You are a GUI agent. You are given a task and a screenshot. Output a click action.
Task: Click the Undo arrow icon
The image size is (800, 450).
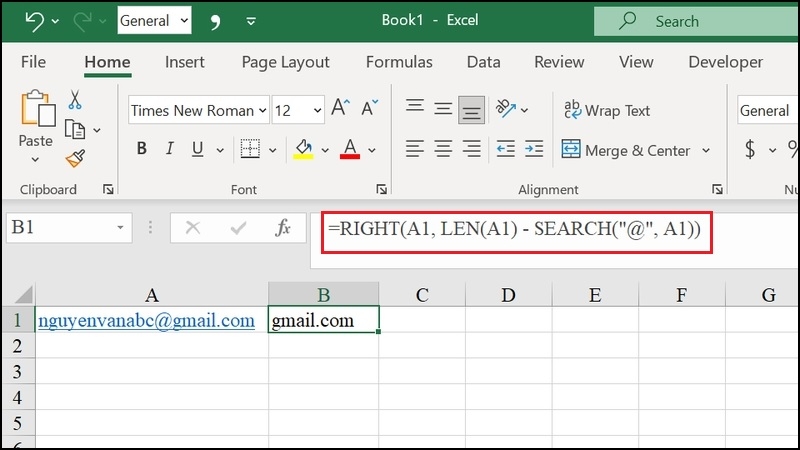tap(34, 21)
